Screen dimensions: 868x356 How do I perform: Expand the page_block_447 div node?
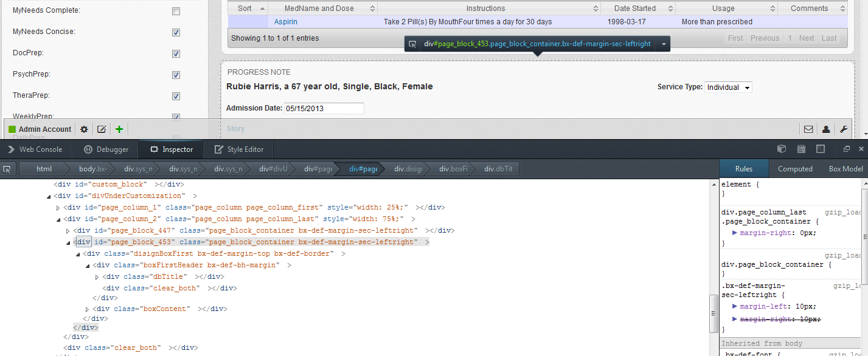click(x=68, y=231)
